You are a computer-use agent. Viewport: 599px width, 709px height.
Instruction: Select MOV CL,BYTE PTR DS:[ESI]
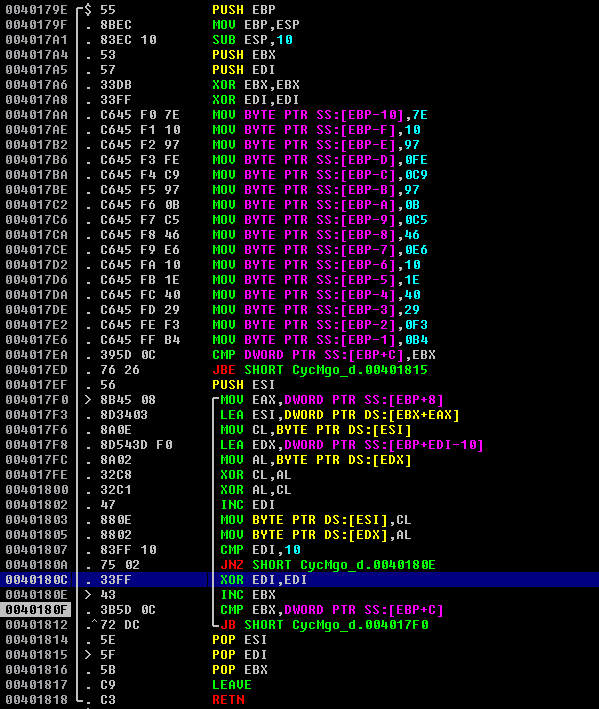[316, 430]
